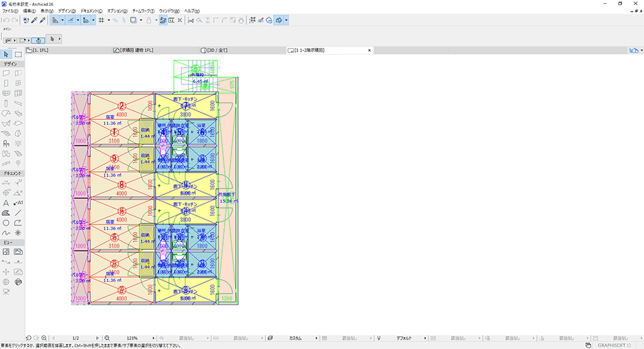Screen dimensions: 644x349
Task: Select the Beam tool
Action: tap(18, 104)
